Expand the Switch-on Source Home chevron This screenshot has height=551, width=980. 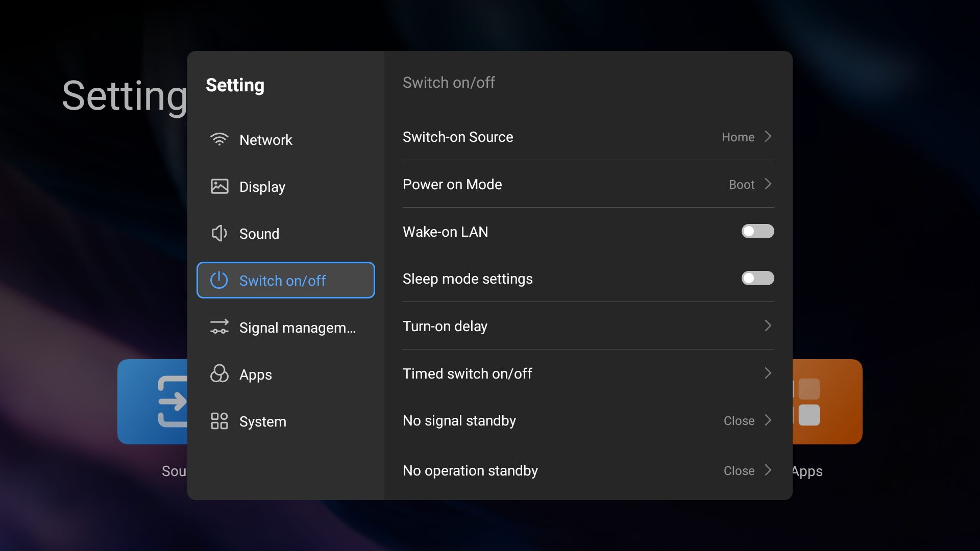pos(768,137)
